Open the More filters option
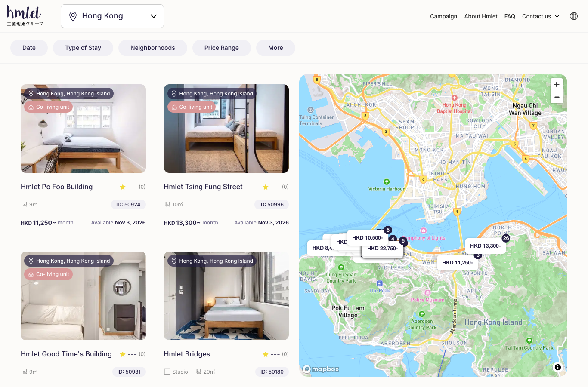The image size is (588, 387). tap(275, 48)
